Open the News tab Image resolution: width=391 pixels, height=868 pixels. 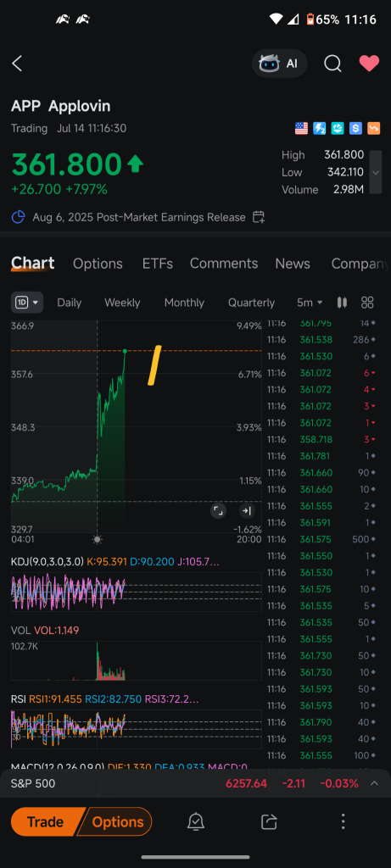(x=293, y=264)
